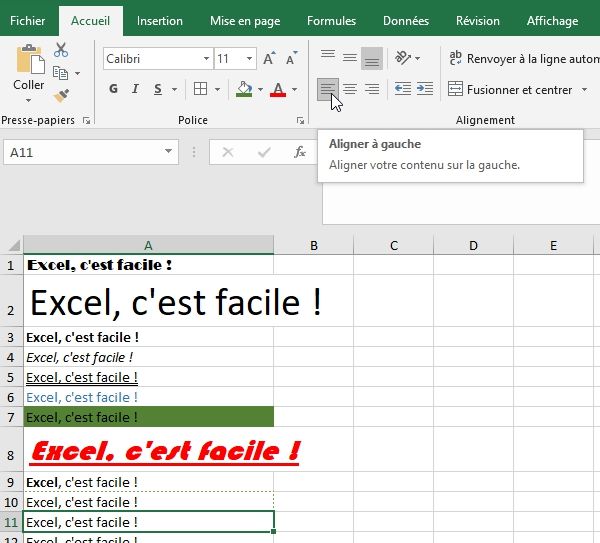Select column C header
The height and width of the screenshot is (543, 600).
394,245
